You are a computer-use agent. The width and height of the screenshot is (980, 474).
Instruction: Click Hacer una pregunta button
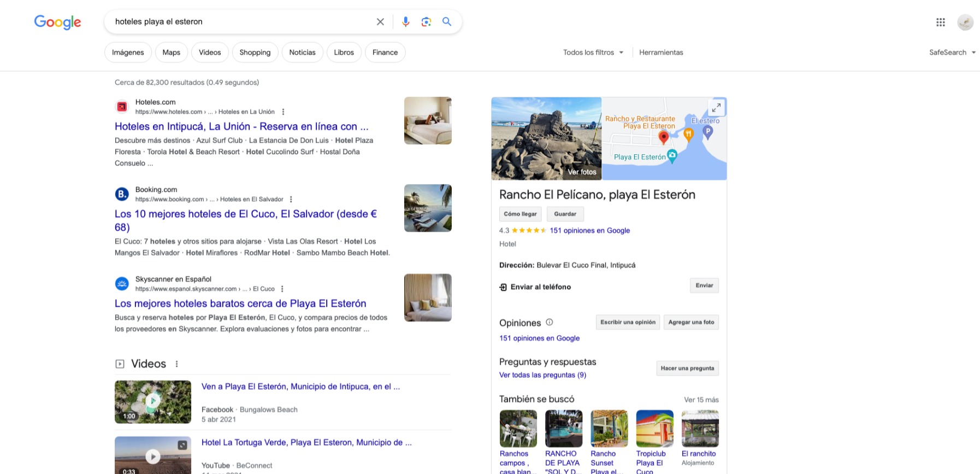687,368
